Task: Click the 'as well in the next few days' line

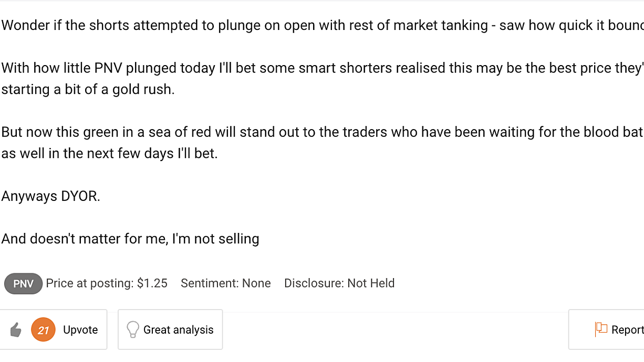Action: pyautogui.click(x=109, y=154)
